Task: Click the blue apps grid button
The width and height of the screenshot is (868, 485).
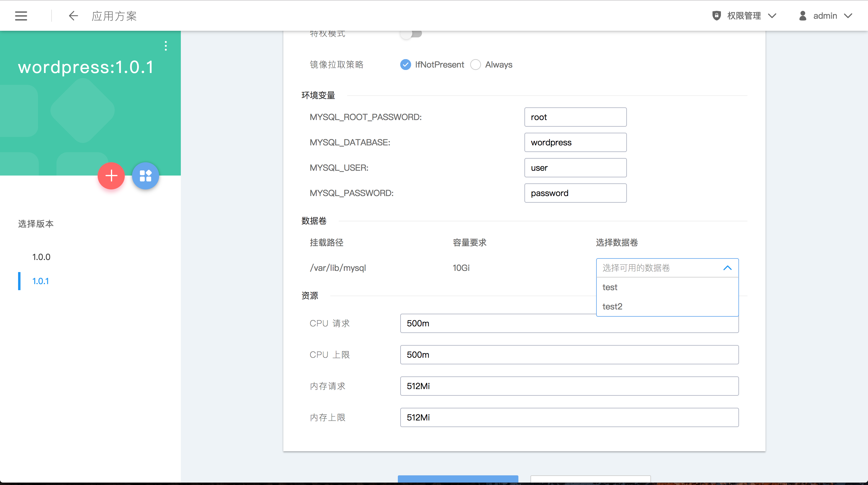Action: point(145,176)
